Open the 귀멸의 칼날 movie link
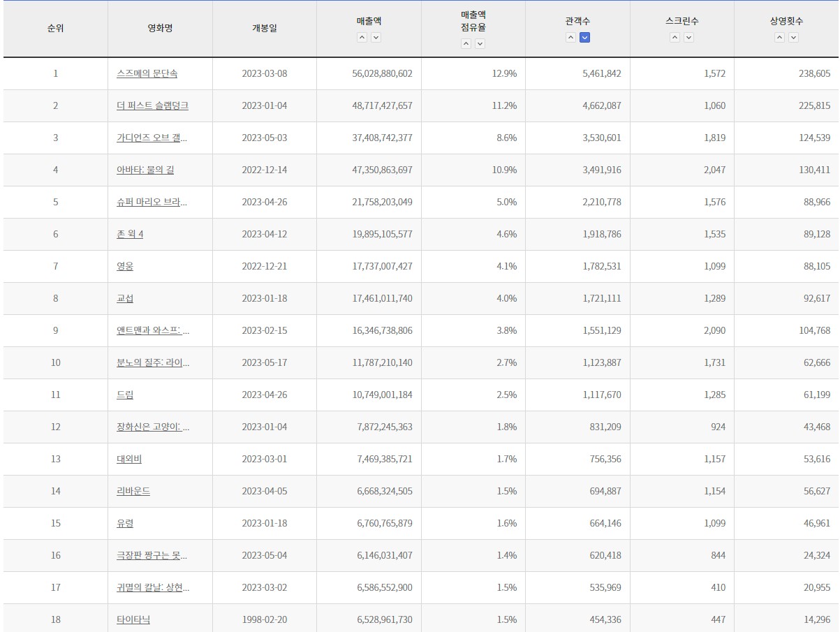Screen dimensions: 840x632 [x=153, y=587]
